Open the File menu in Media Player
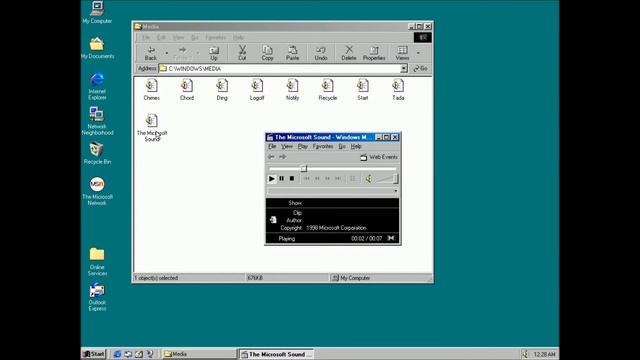 [272, 147]
